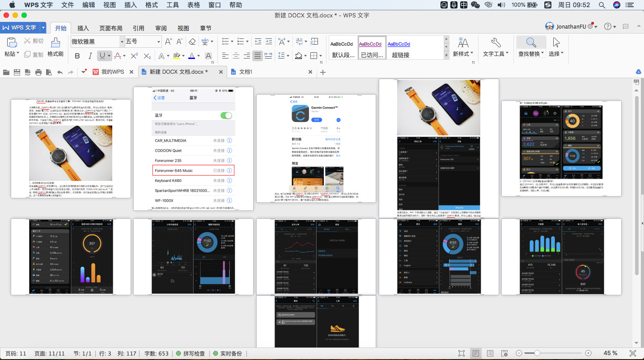The width and height of the screenshot is (644, 360).
Task: Click the Undo arrow
Action: (59, 72)
